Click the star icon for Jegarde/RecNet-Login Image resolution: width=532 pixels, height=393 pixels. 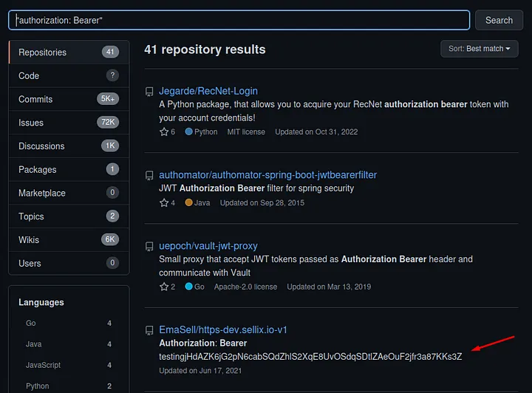point(164,131)
